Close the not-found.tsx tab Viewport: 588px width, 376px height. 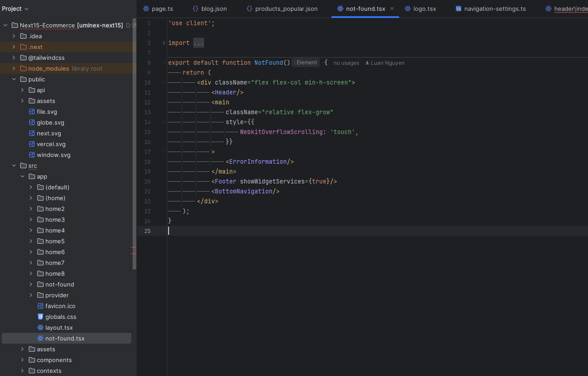click(392, 9)
